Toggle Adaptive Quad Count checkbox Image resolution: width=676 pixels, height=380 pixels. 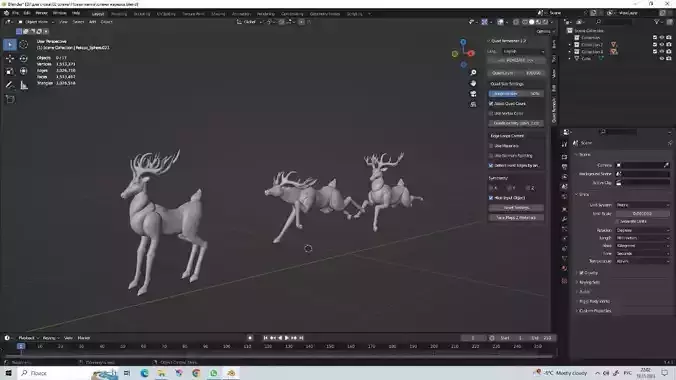491,104
